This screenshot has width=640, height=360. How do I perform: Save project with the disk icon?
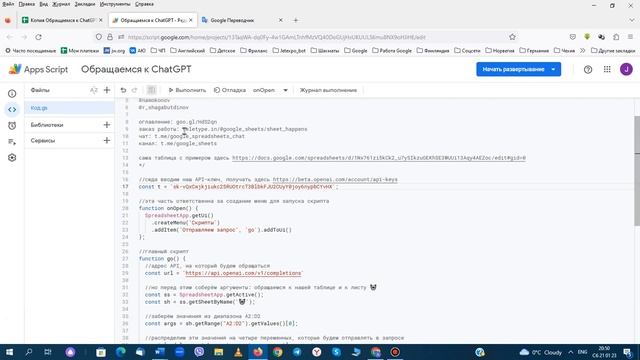(151, 90)
